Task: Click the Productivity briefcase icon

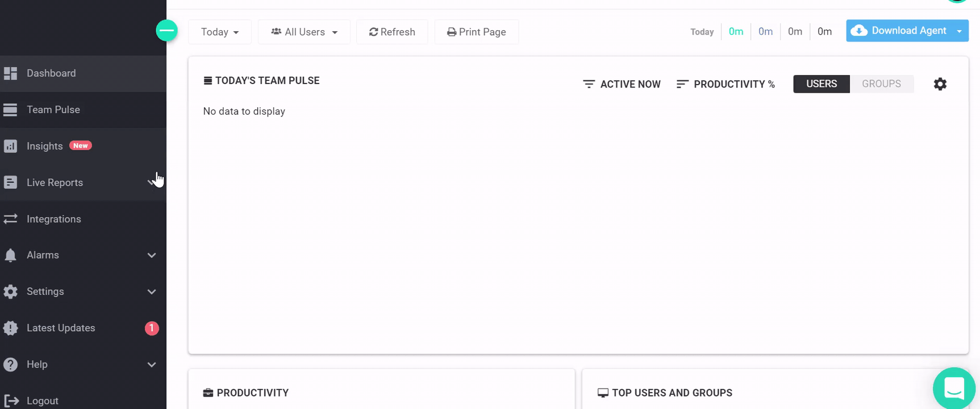Action: point(208,393)
